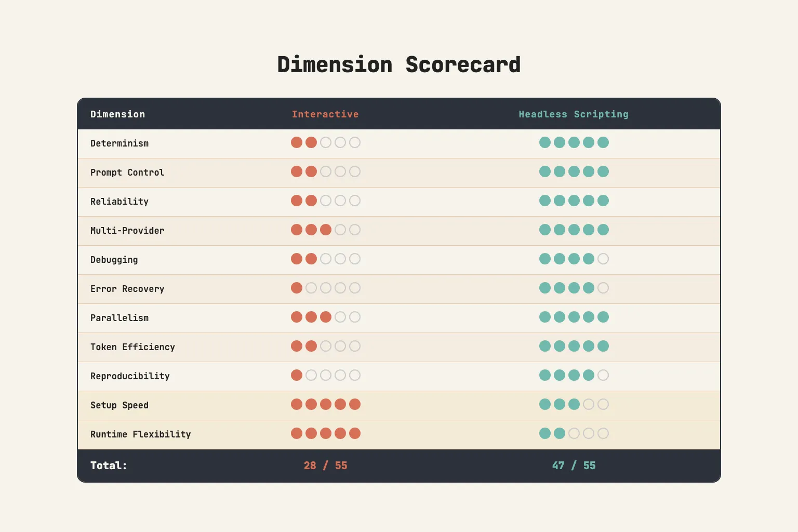Select the second orange Multi-Provider dot
Image resolution: width=798 pixels, height=532 pixels.
311,230
